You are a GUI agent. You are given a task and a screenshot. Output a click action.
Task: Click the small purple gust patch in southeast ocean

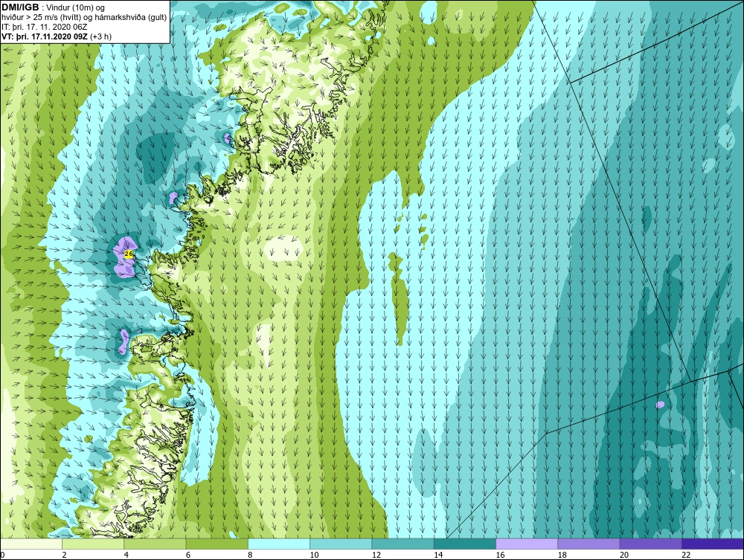click(x=660, y=405)
